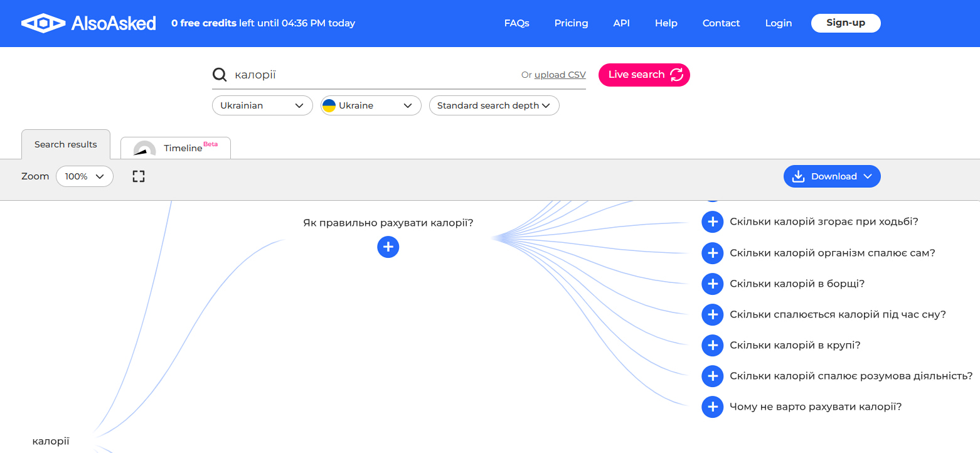Open the Ukraine country dropdown
This screenshot has height=453, width=980.
coord(371,105)
